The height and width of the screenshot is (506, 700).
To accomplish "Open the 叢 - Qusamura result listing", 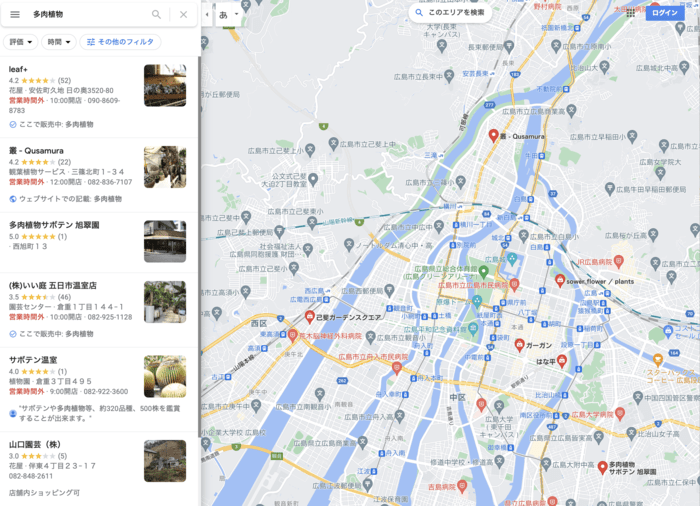I will [99, 175].
